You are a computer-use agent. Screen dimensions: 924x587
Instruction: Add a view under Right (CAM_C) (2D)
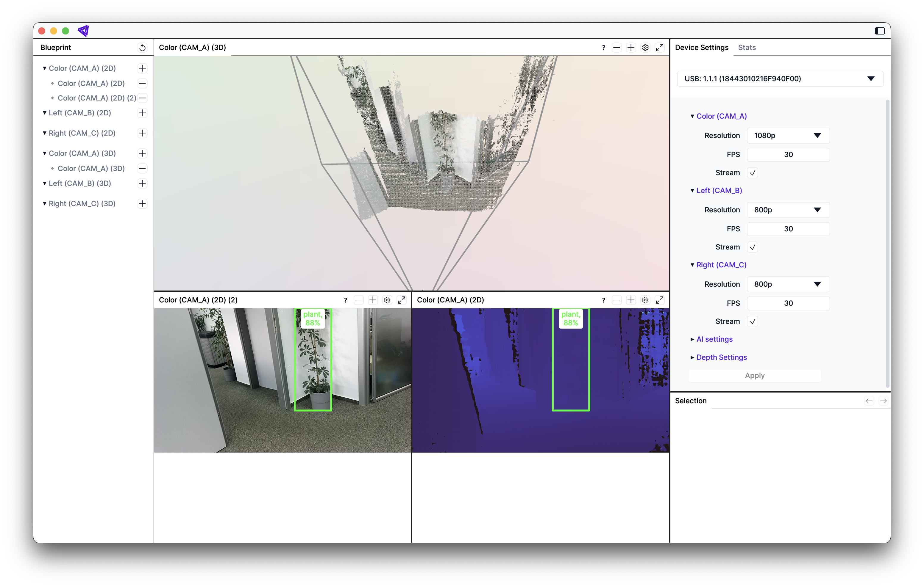point(142,133)
